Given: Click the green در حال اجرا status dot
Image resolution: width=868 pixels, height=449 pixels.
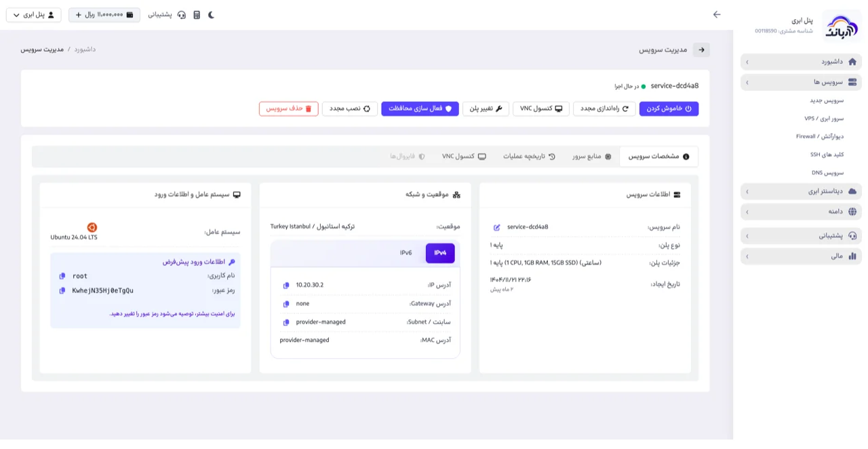Looking at the screenshot, I should pos(644,86).
